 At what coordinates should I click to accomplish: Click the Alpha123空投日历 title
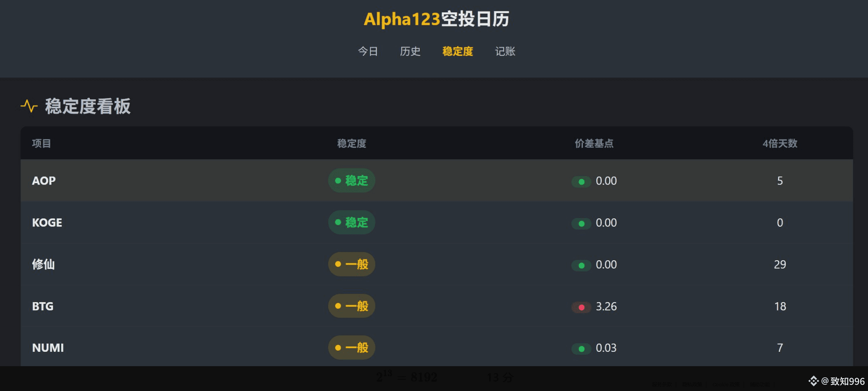tap(436, 19)
